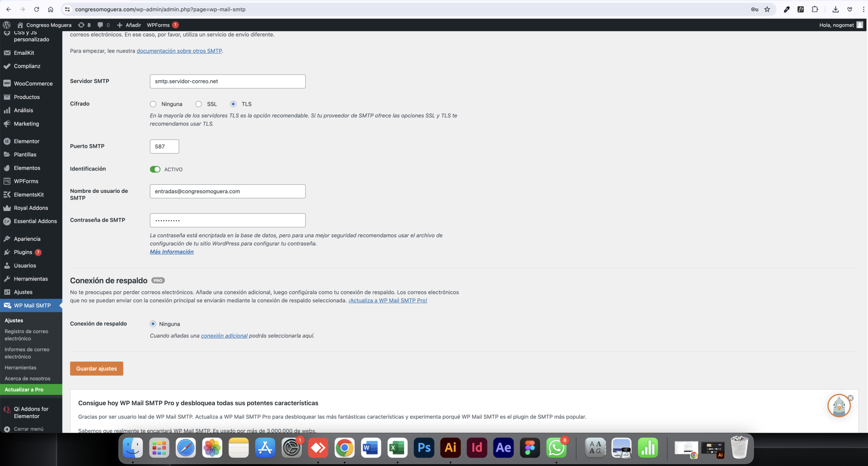
Task: Open the 8 pending updates icon
Action: [x=84, y=25]
